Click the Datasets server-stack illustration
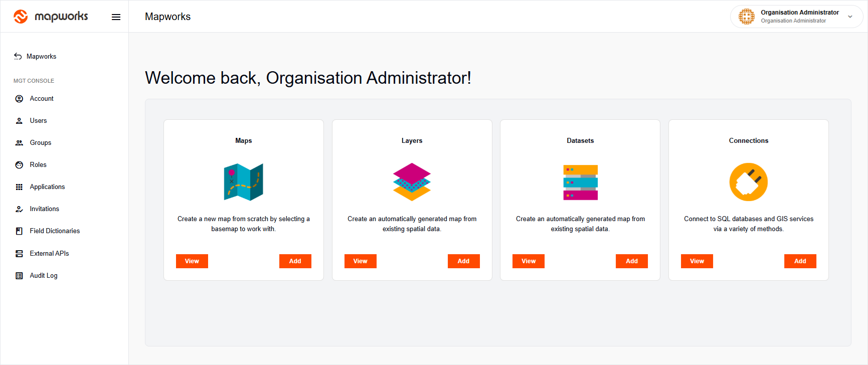This screenshot has height=365, width=868. tap(581, 182)
